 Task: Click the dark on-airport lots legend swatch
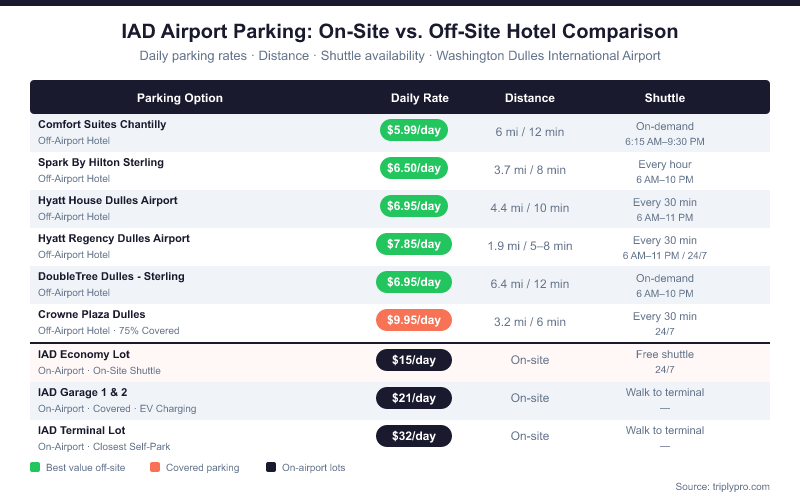point(271,467)
